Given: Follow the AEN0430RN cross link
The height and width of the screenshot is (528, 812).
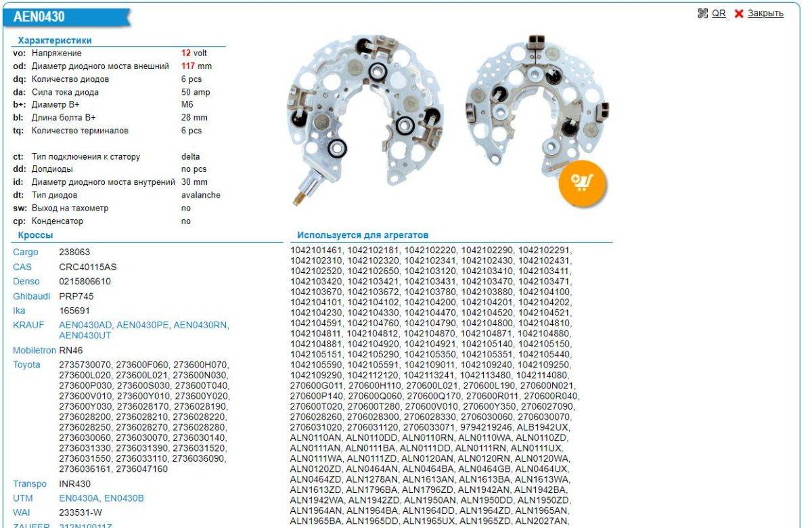Looking at the screenshot, I should (201, 325).
